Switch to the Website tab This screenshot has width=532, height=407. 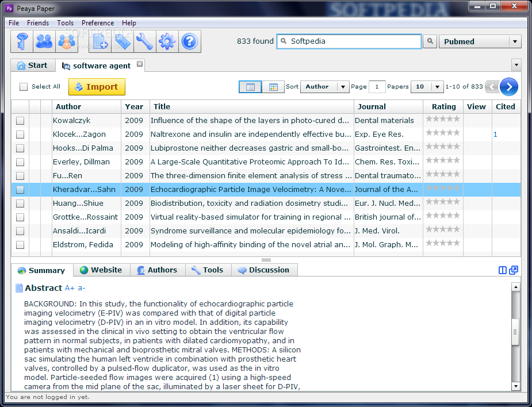[x=101, y=270]
